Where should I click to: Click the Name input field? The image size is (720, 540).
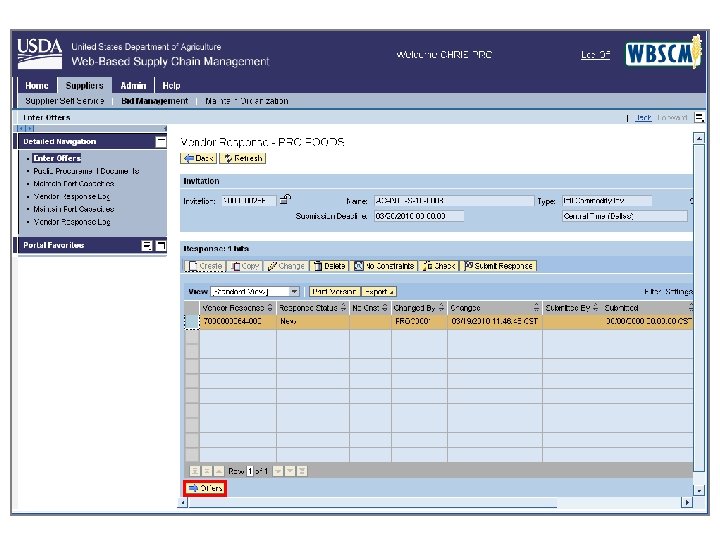[454, 201]
